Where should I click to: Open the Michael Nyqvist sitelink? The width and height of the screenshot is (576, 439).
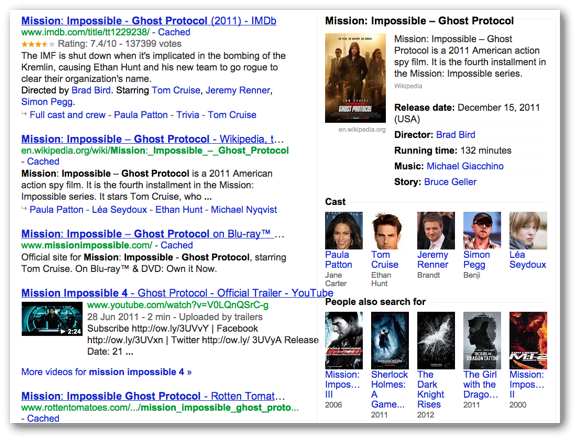pos(244,209)
